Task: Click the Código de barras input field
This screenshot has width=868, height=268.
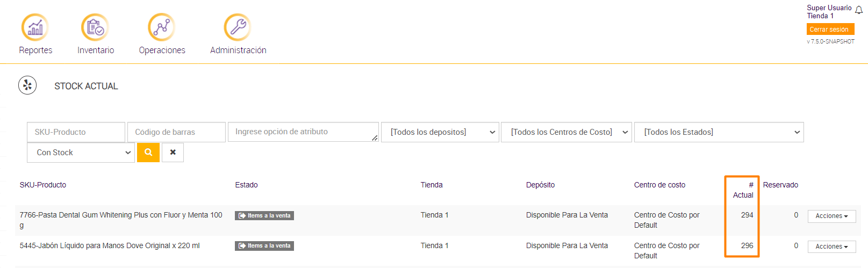Action: tap(176, 132)
